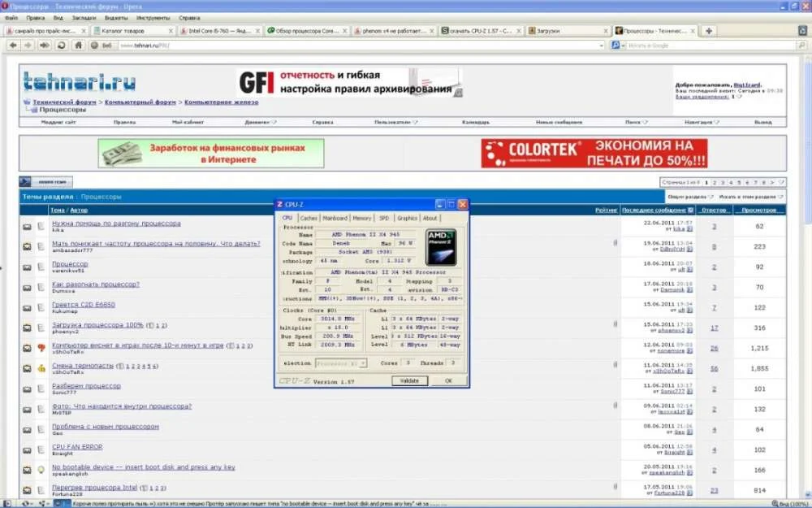Open the About tab in CPU-Z
This screenshot has height=508, width=812.
[x=430, y=218]
